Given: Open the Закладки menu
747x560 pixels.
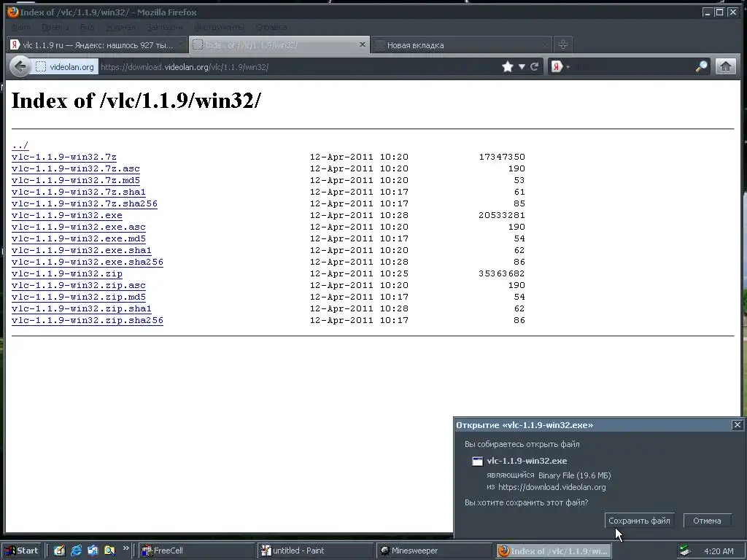Looking at the screenshot, I should tap(164, 27).
